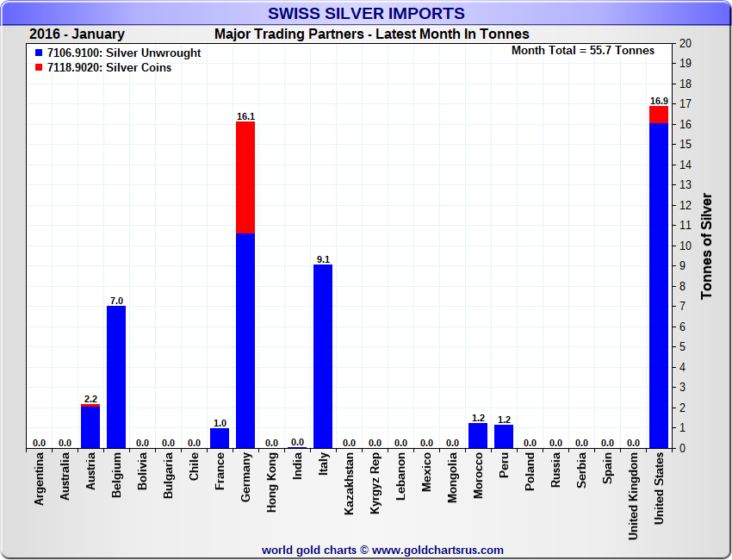The width and height of the screenshot is (732, 560).
Task: Click the red top of United States bar
Action: coord(659,115)
